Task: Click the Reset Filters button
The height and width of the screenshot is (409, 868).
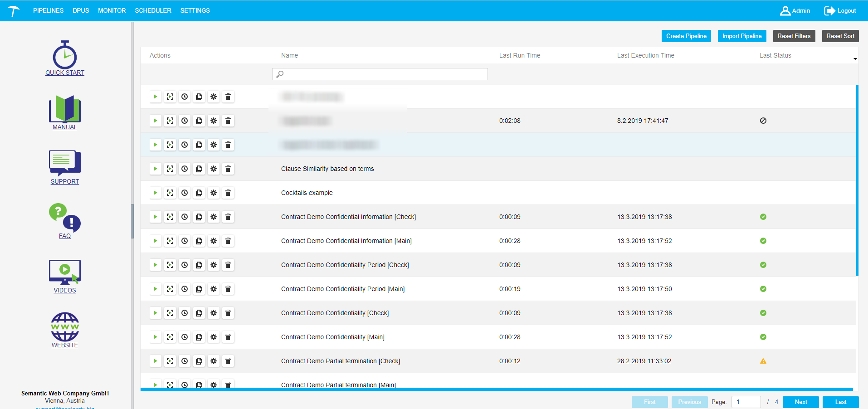Action: click(x=794, y=36)
